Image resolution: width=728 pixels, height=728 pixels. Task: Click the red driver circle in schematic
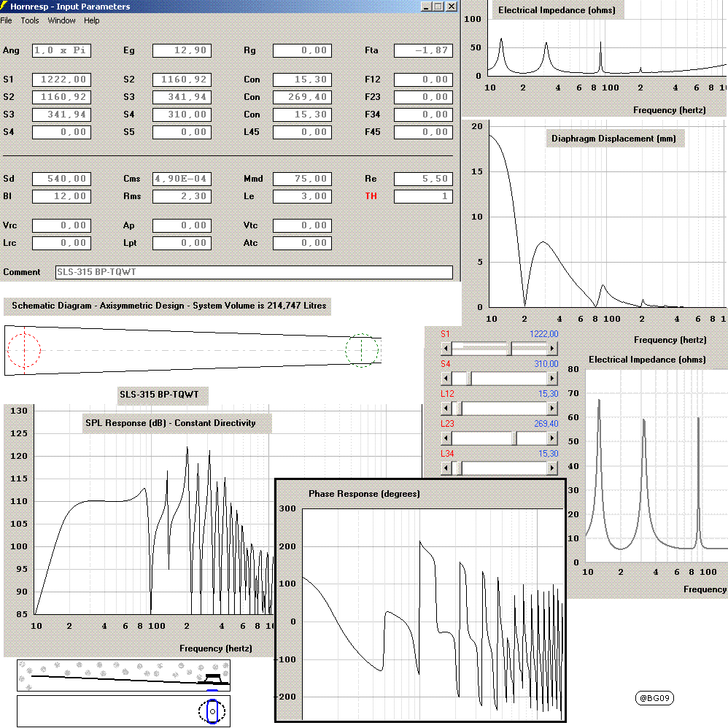pyautogui.click(x=24, y=350)
